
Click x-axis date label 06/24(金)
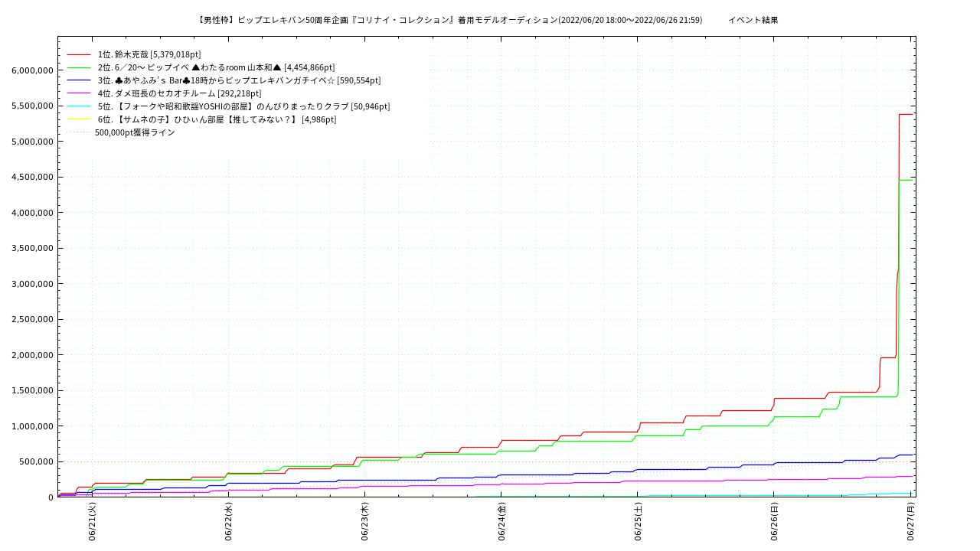pos(501,522)
